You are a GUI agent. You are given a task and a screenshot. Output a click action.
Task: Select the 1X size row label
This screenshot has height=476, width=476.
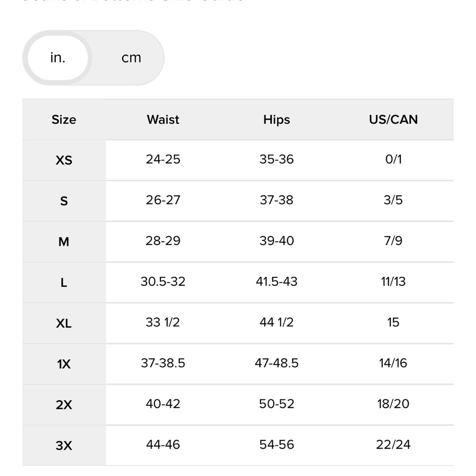click(64, 365)
